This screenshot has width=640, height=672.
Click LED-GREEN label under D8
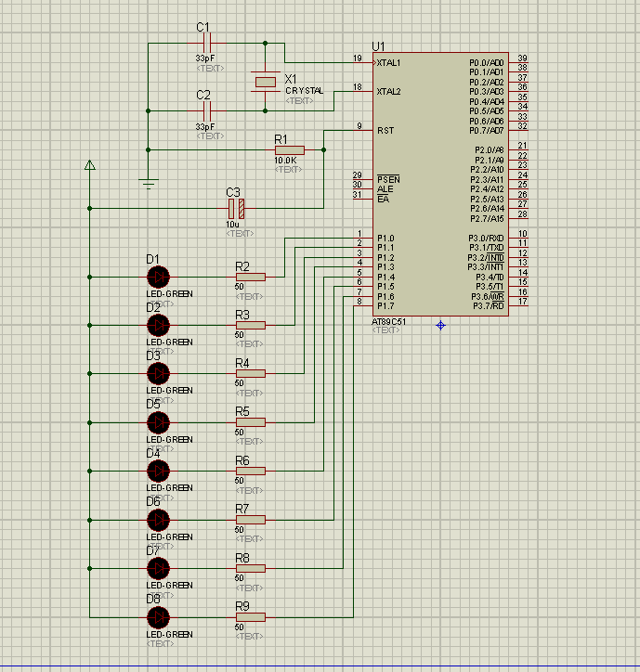(x=169, y=635)
